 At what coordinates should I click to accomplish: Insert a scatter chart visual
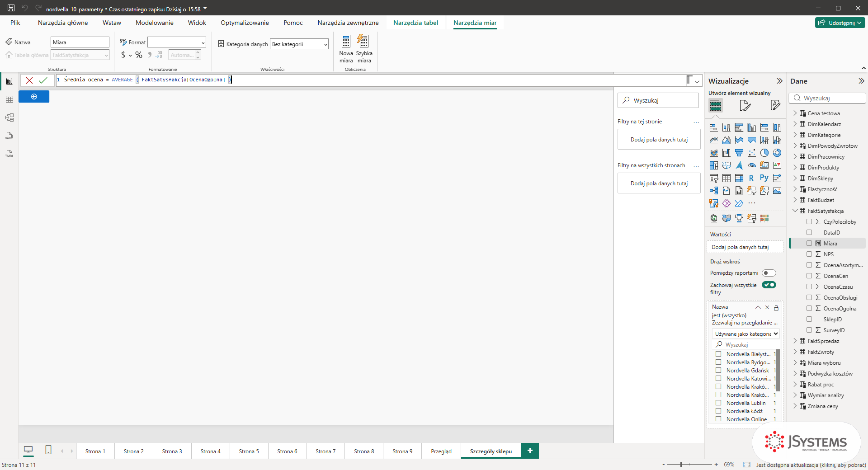pos(751,153)
